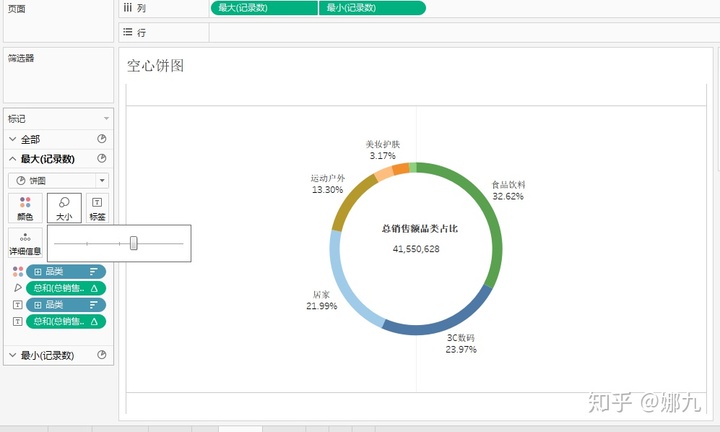The height and width of the screenshot is (432, 720).
Task: Select the orange 美妆护肤 donut segment
Action: 400,168
